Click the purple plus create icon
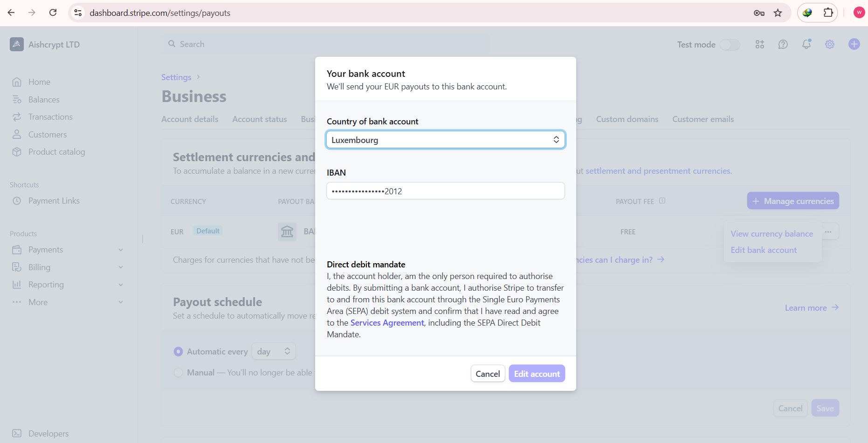Viewport: 868px width, 443px height. pos(854,44)
